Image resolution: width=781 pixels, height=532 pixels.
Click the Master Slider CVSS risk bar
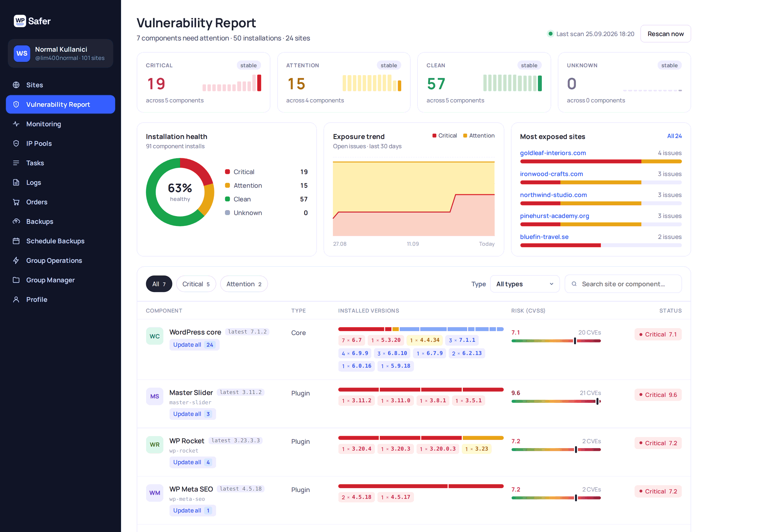click(556, 401)
